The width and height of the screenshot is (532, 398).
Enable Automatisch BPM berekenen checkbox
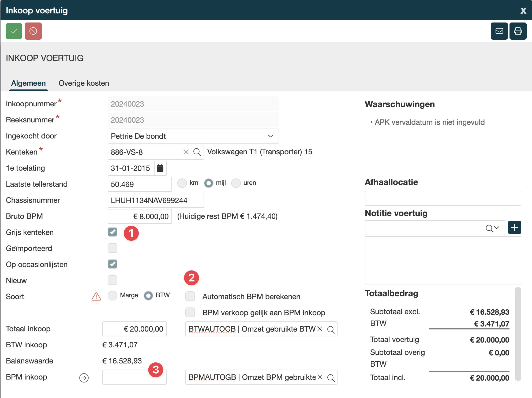190,296
